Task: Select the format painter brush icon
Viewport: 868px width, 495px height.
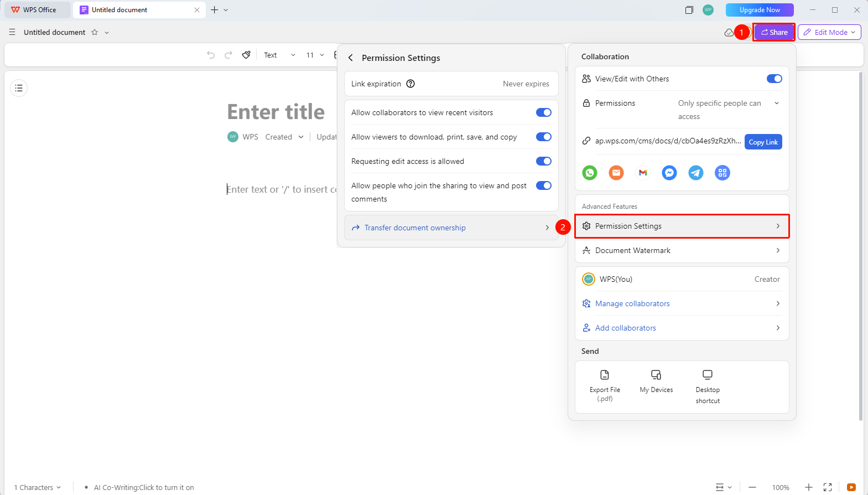Action: coord(246,55)
